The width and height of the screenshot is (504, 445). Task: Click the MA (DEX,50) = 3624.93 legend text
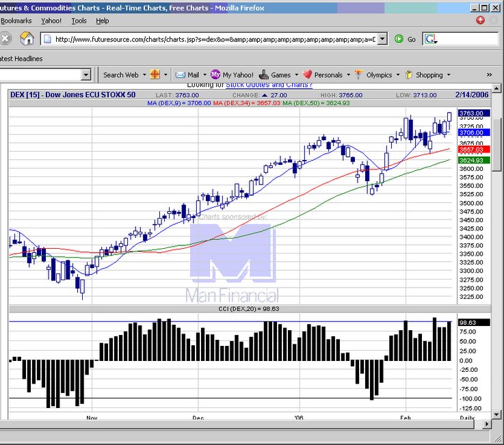pyautogui.click(x=316, y=103)
